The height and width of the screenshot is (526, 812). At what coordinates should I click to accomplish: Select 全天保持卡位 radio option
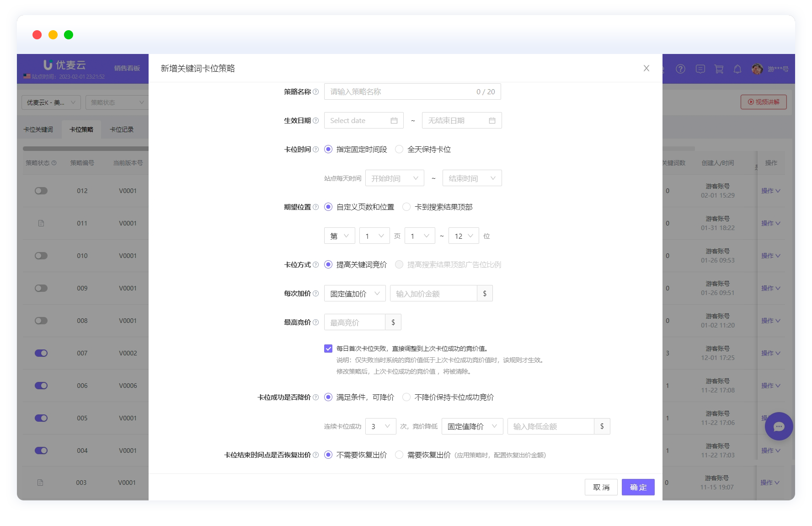pos(399,150)
